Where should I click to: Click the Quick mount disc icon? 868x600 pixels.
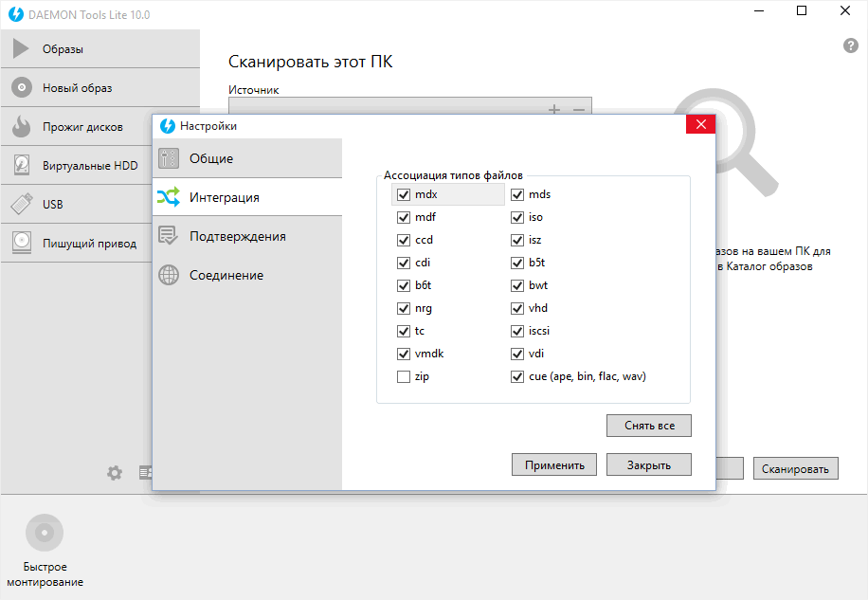pos(45,533)
